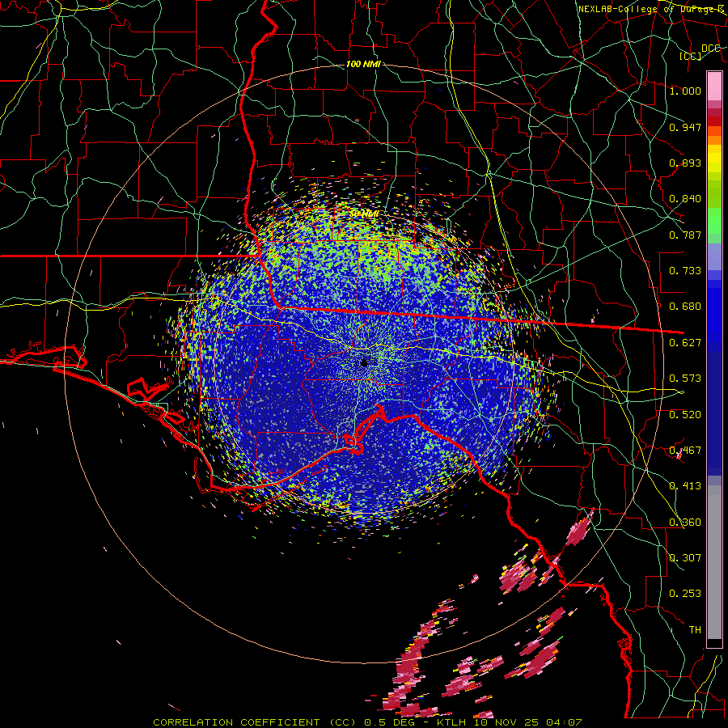
Task: Click the DCC product label
Action: pyautogui.click(x=711, y=49)
